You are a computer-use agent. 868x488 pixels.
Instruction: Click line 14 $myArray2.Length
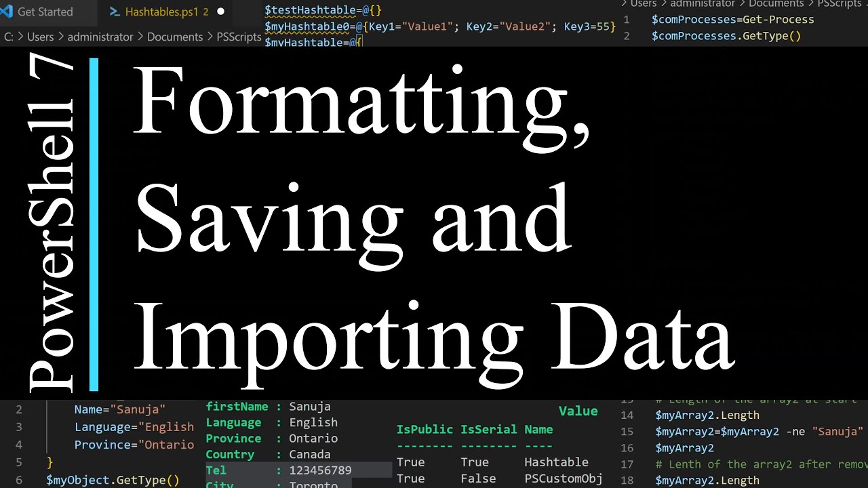click(707, 415)
